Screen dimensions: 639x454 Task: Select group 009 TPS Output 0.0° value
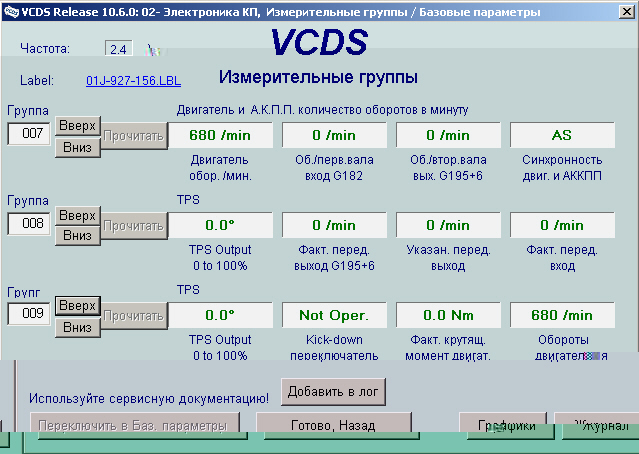click(220, 315)
